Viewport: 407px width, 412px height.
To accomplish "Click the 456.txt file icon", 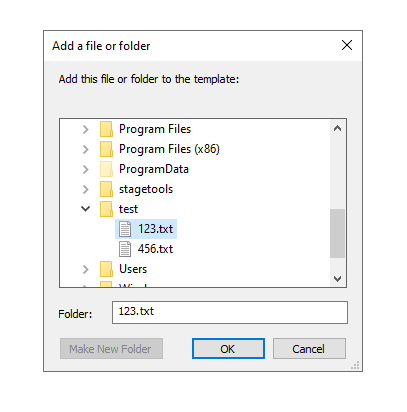I will pos(125,249).
